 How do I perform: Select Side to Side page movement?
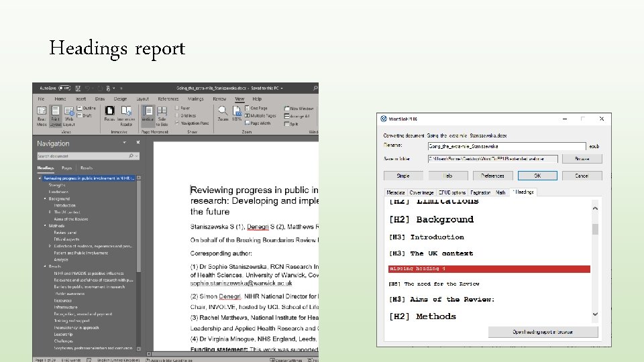(x=162, y=116)
